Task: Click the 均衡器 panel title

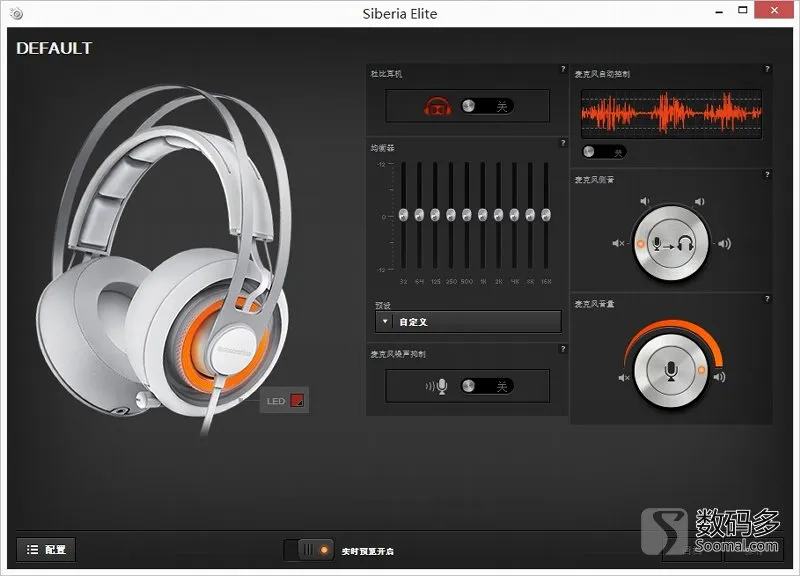Action: pyautogui.click(x=383, y=148)
